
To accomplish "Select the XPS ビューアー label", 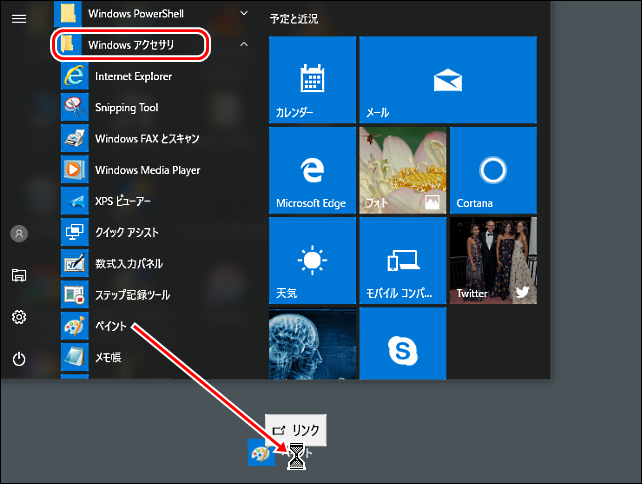I will coord(123,201).
